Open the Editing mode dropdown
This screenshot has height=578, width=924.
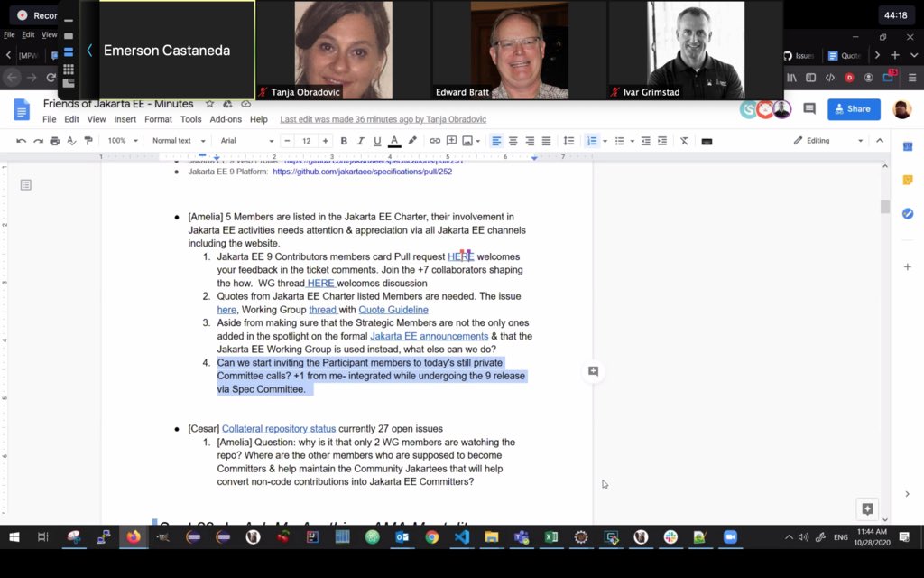click(x=827, y=141)
